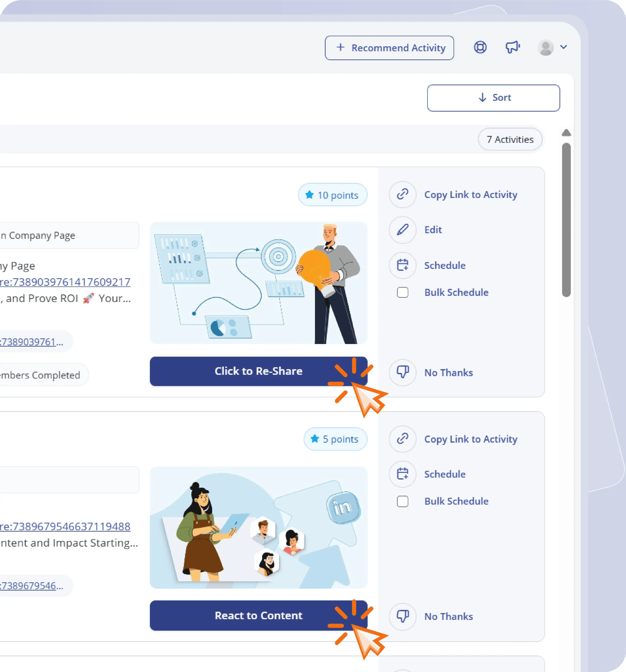Tick Bulk Schedule checkbox for second activity
Screen dimensions: 626x672
coord(402,501)
